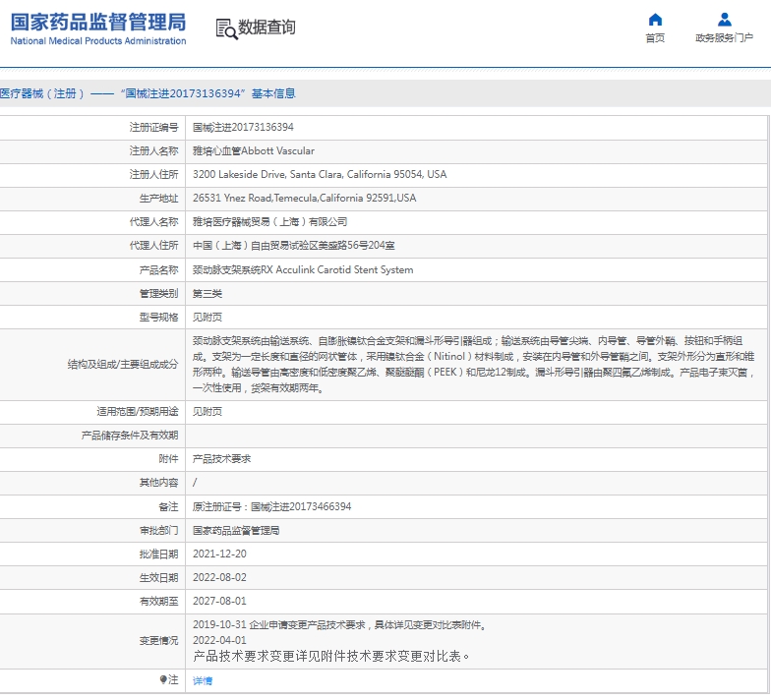Image resolution: width=771 pixels, height=700 pixels.
Task: Click the 政务服务门户 label text
Action: [724, 38]
